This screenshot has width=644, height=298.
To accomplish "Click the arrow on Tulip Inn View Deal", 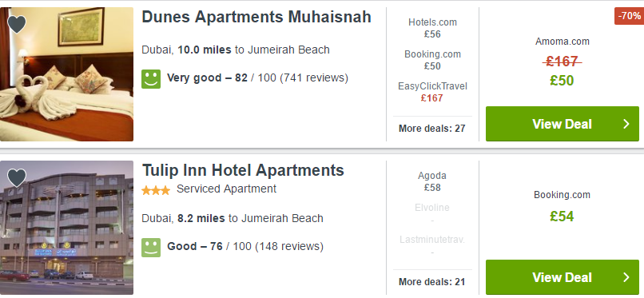I will click(626, 277).
